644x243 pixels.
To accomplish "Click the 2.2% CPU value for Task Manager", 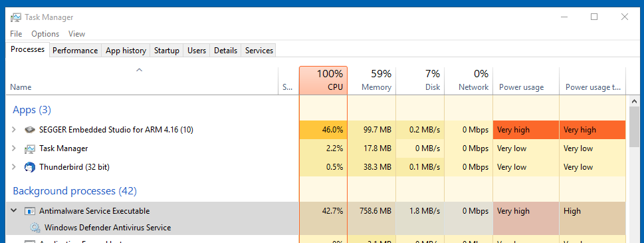I will 335,148.
